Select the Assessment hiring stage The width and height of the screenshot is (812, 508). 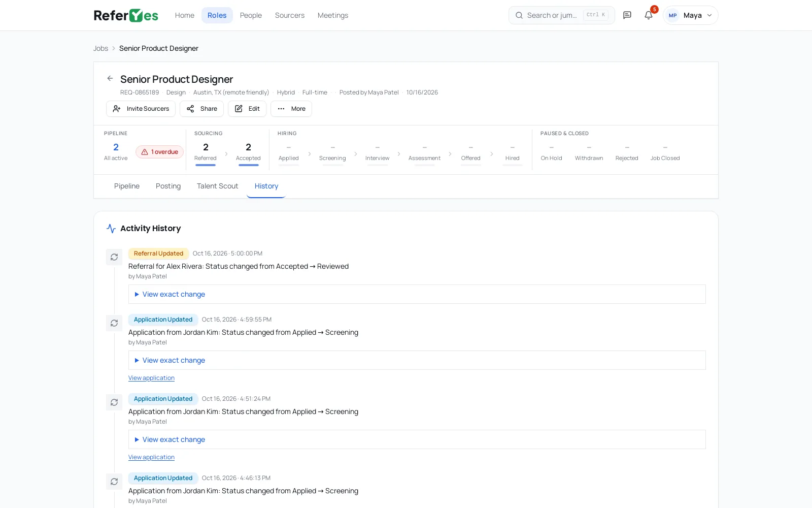(424, 153)
